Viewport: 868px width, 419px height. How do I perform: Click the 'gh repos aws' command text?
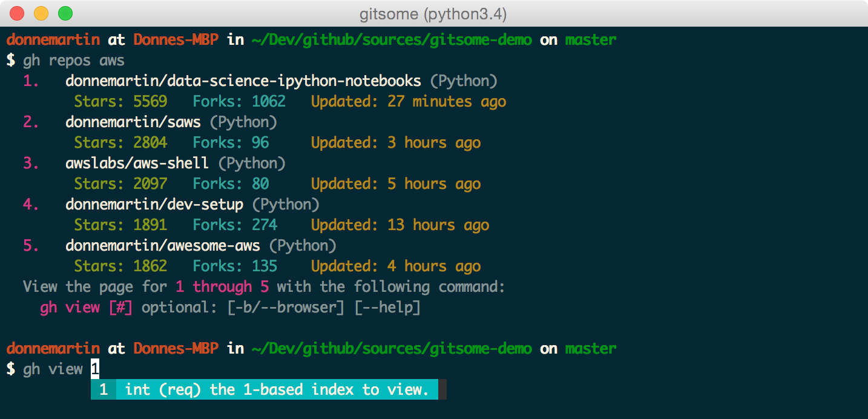click(74, 61)
